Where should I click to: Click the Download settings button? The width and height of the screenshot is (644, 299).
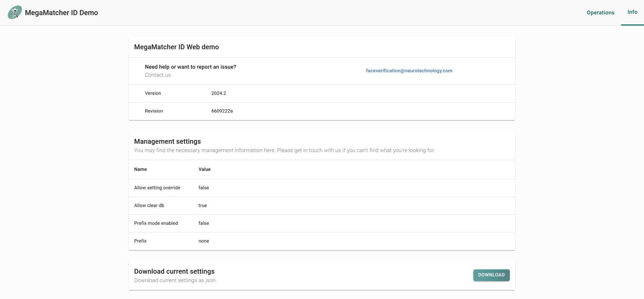491,275
